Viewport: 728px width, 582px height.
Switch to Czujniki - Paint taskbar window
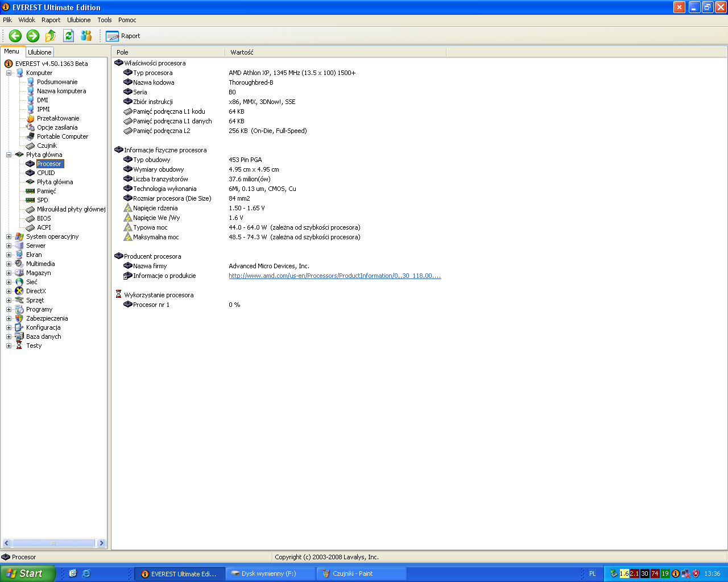click(362, 573)
